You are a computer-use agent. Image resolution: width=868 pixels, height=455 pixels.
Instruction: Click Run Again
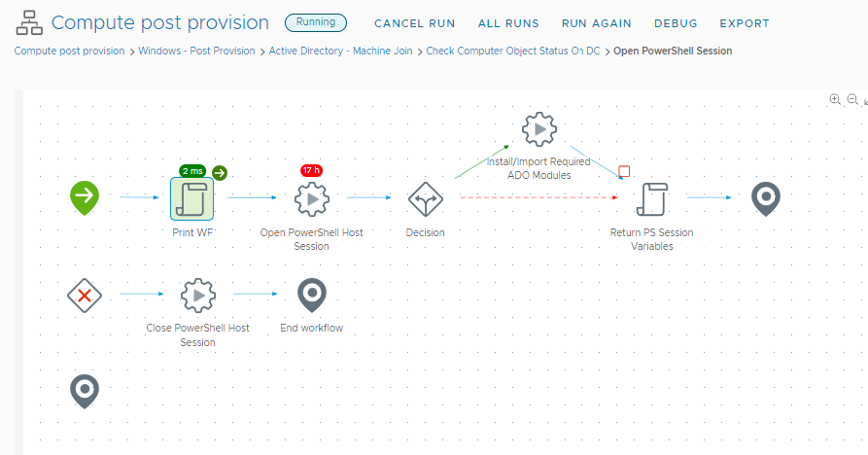(x=596, y=23)
